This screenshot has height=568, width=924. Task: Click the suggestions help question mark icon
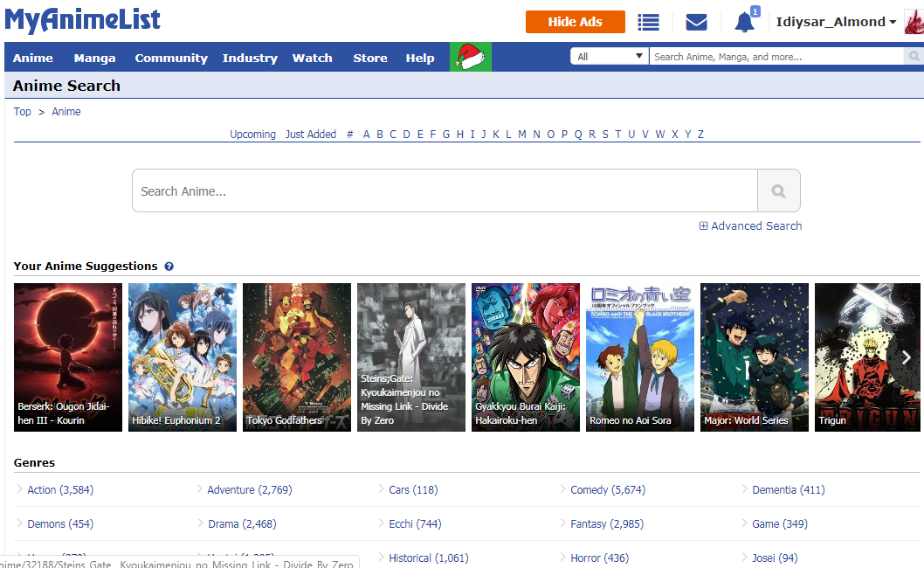(169, 267)
